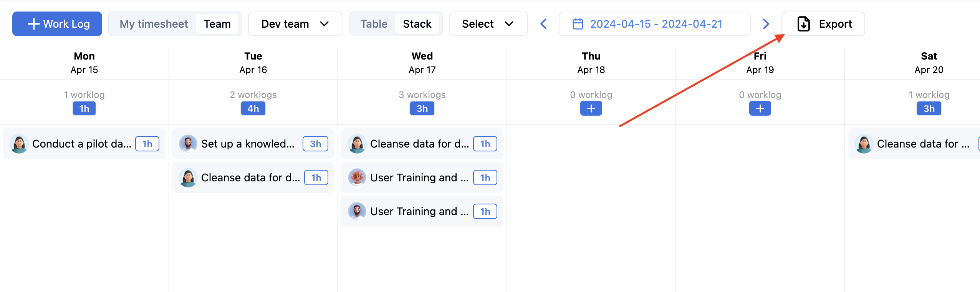Viewport: 980px width, 292px height.
Task: Switch to the Stack view tab
Action: coord(417,24)
